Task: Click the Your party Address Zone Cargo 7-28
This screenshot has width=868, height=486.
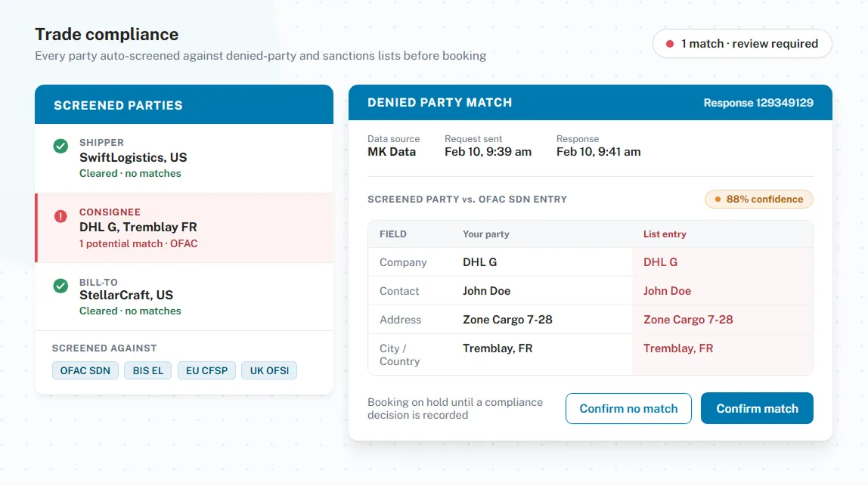Action: pyautogui.click(x=507, y=320)
